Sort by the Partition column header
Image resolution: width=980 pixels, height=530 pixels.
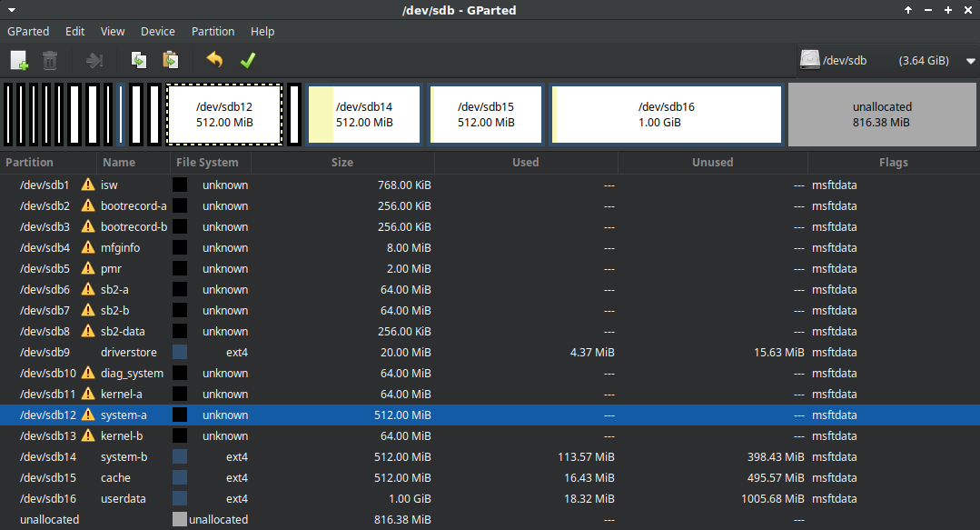[48, 162]
